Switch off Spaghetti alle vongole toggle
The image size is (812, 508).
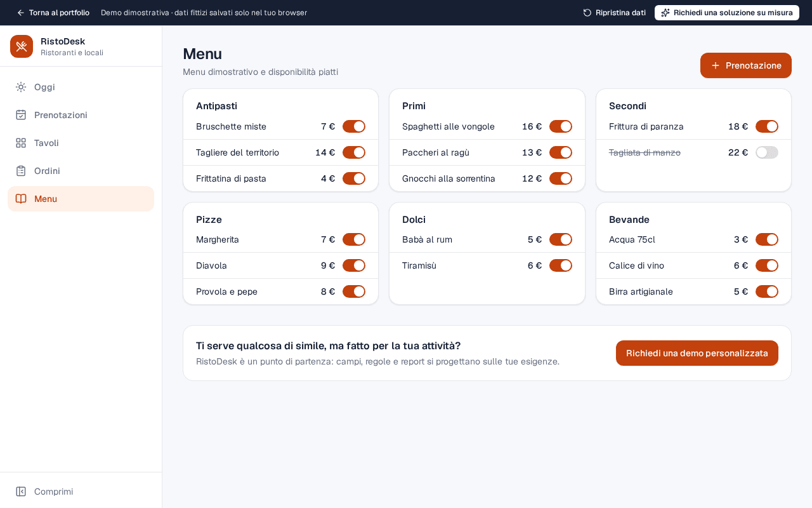[561, 126]
